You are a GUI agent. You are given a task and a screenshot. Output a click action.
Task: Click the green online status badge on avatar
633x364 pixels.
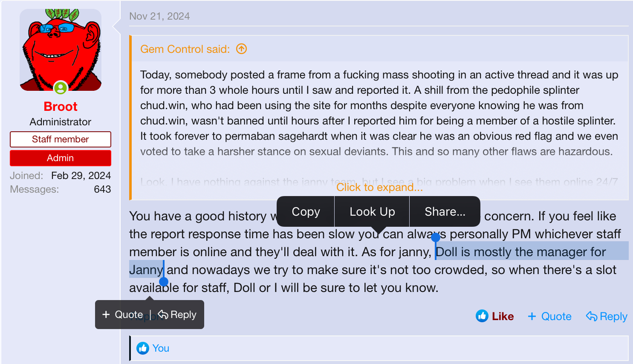[x=61, y=88]
